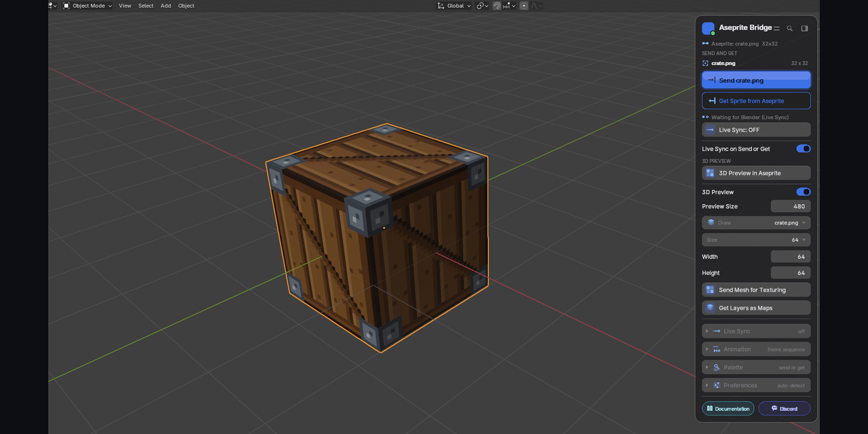Viewport: 868px width, 434px height.
Task: Open the View menu
Action: tap(125, 5)
